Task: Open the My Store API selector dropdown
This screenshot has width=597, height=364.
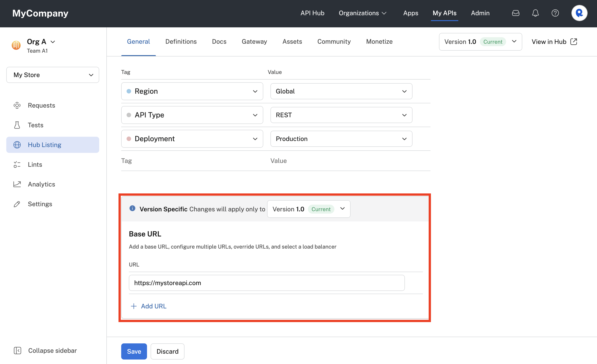Action: [53, 75]
